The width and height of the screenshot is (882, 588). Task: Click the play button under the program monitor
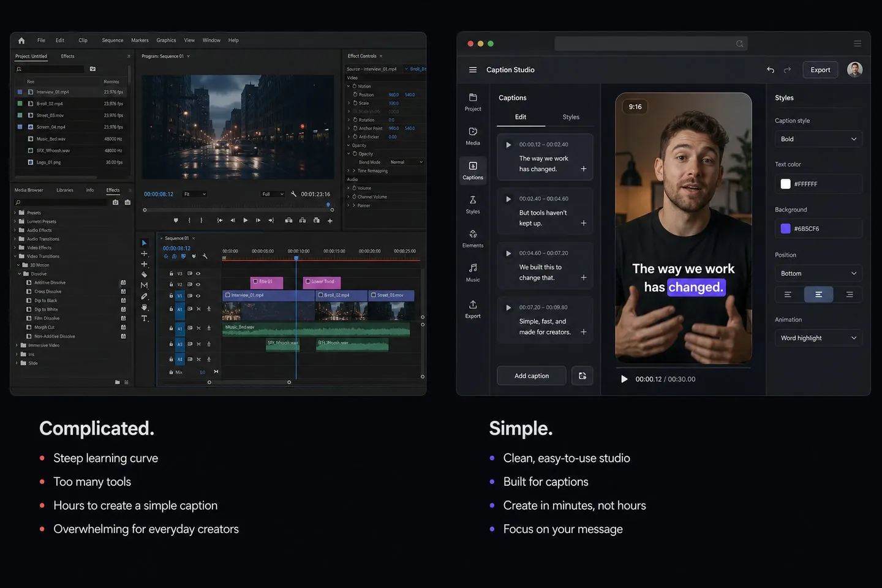coord(245,221)
